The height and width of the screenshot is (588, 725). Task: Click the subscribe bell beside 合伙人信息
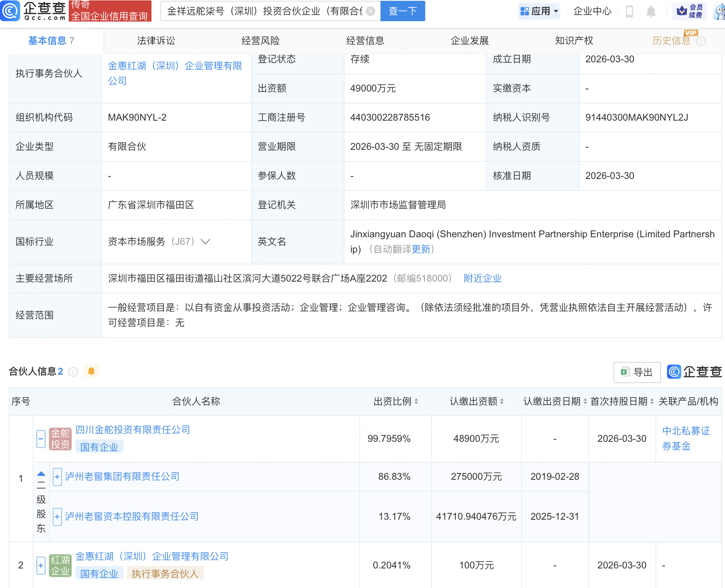click(92, 371)
